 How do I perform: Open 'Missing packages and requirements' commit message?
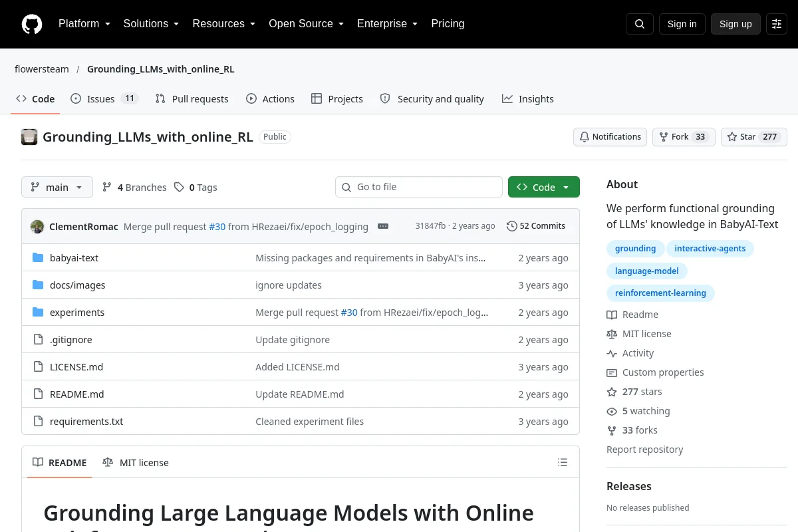click(x=370, y=258)
